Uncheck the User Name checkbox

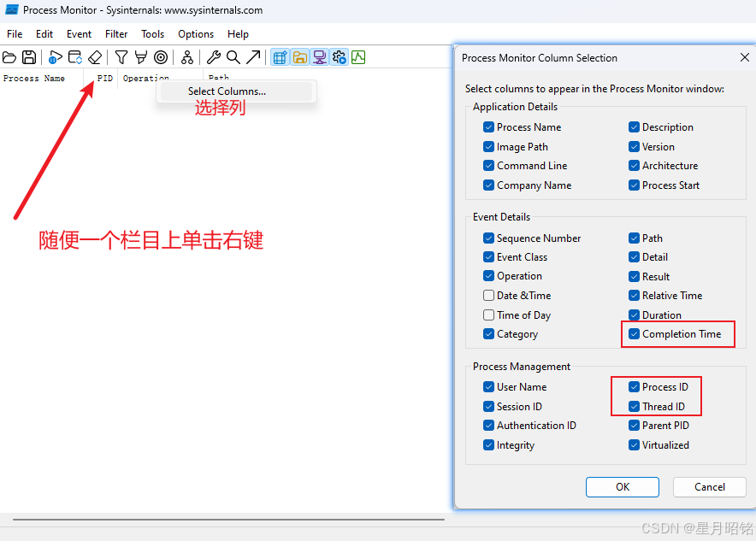click(488, 387)
